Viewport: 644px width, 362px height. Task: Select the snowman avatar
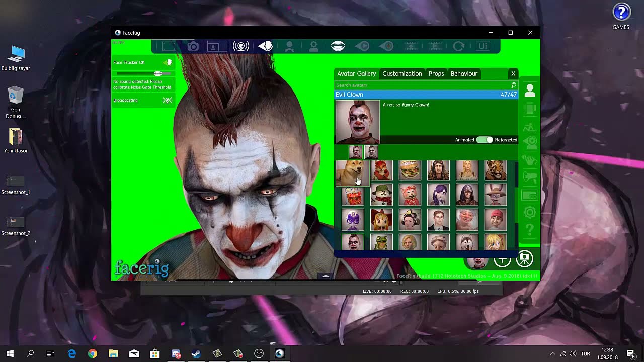pos(381,195)
